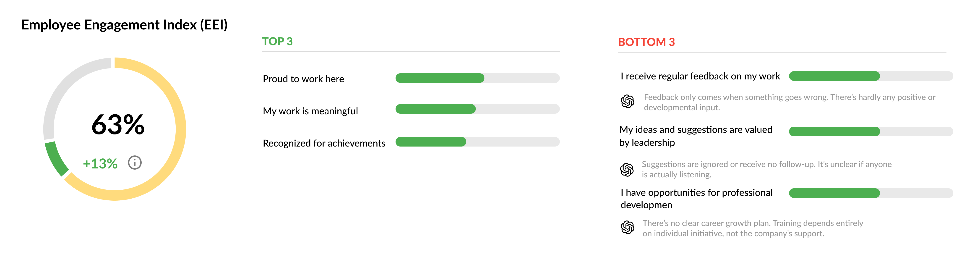Click the AI icon beside career growth comment
This screenshot has width=980, height=265.
[627, 227]
